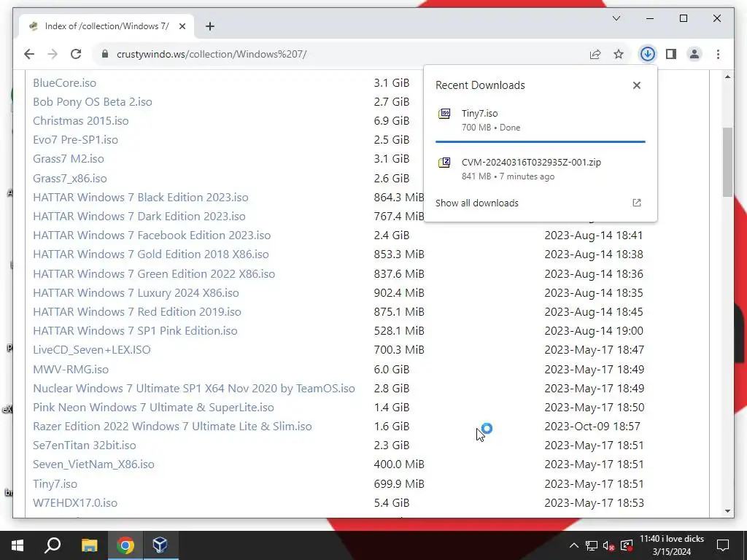Download HATTAR Windows 7 Facebook Edition 2023.iso
This screenshot has height=560, width=747.
click(x=152, y=236)
